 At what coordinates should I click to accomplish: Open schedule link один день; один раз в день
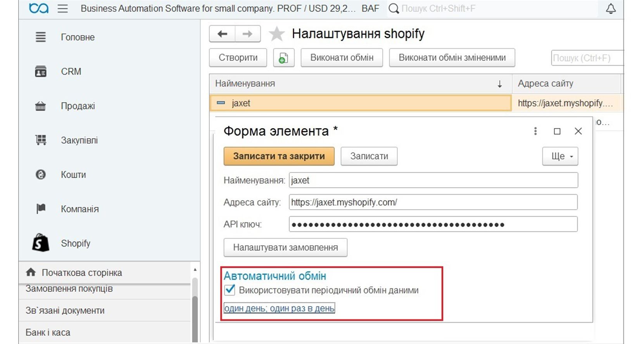pos(279,308)
